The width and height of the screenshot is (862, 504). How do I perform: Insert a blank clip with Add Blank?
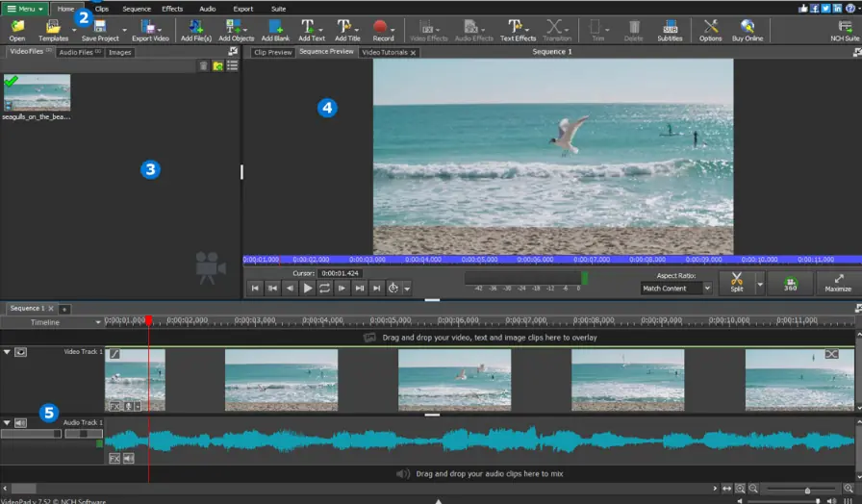[275, 30]
